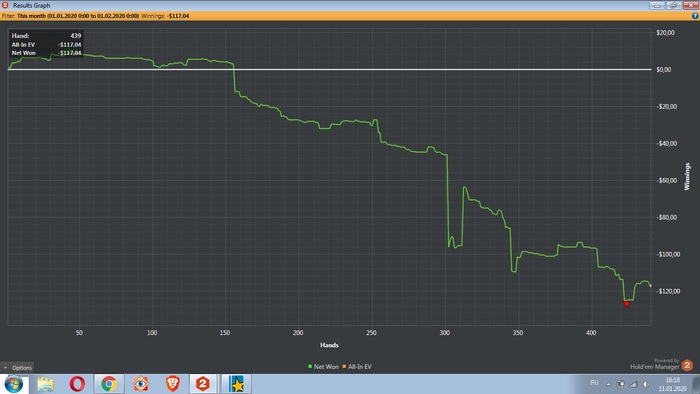Close the Results Graph window
The image size is (700, 394).
[x=690, y=5]
